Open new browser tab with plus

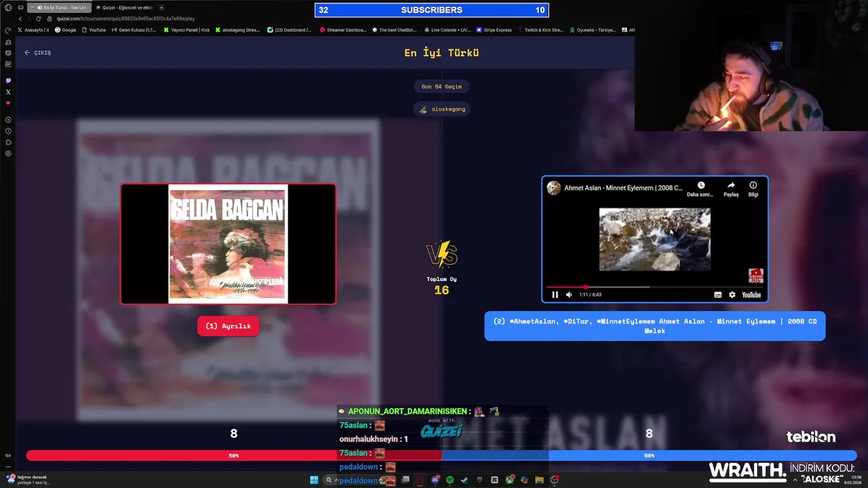point(161,7)
